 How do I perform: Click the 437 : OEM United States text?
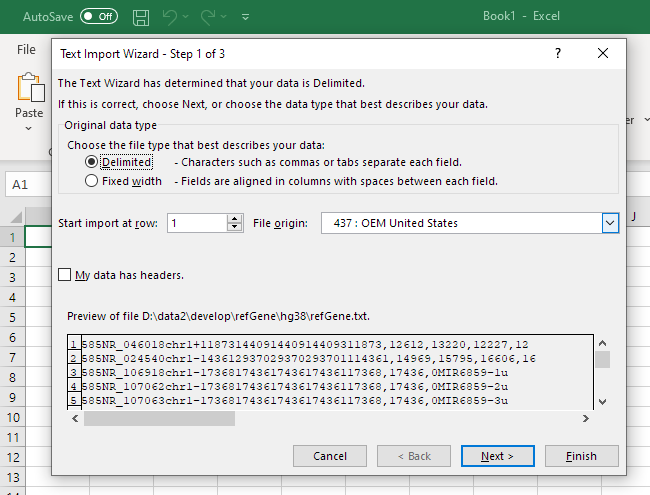click(x=395, y=223)
